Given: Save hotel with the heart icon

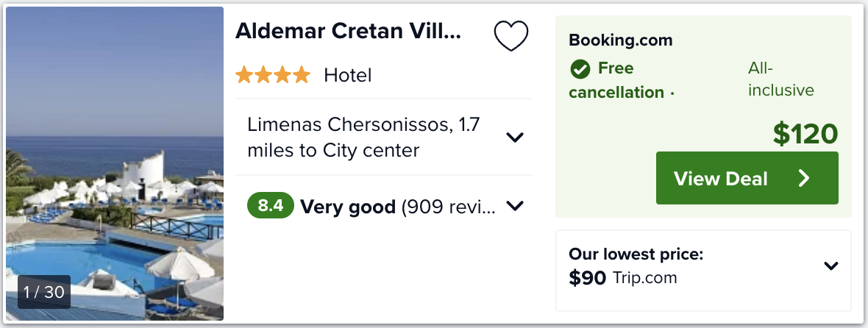Looking at the screenshot, I should pos(511,35).
